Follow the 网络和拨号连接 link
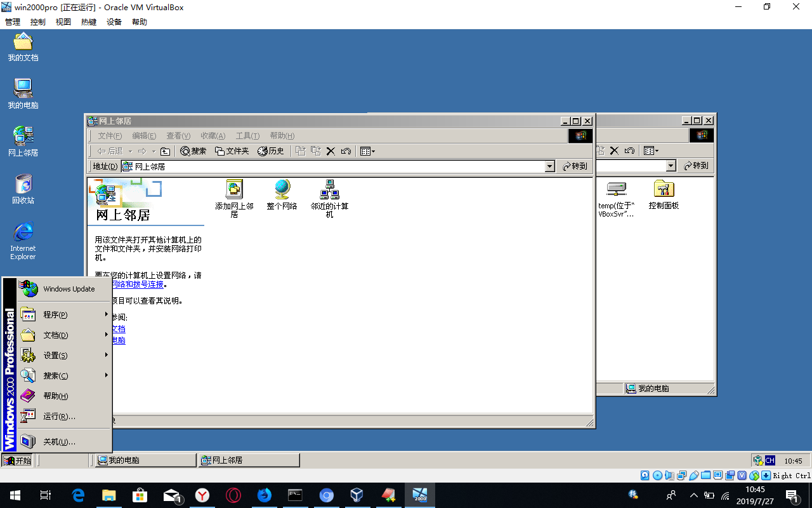This screenshot has width=812, height=508. (138, 284)
